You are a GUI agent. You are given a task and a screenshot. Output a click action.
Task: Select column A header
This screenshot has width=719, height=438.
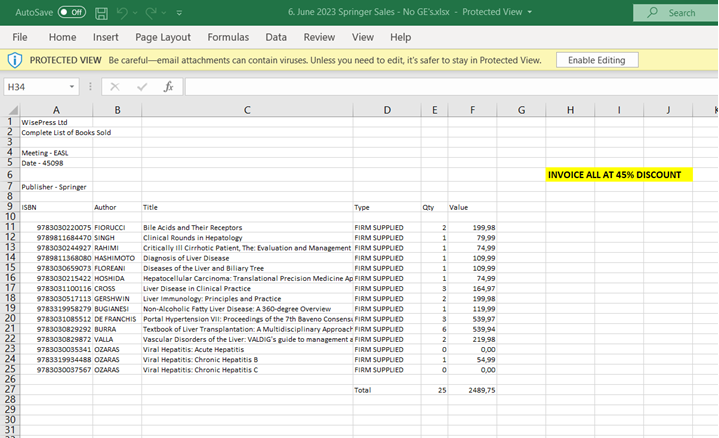coord(56,110)
